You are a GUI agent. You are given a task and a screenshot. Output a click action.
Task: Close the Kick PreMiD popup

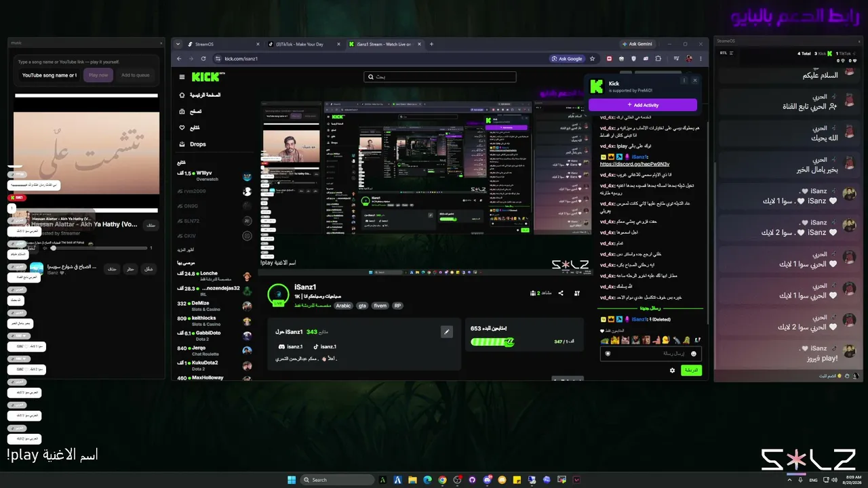[x=694, y=80]
